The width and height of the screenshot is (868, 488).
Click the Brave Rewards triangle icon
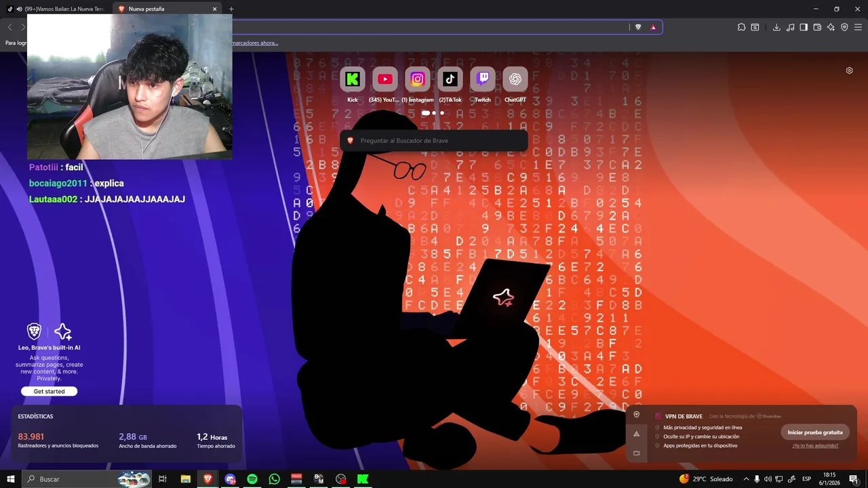click(653, 27)
